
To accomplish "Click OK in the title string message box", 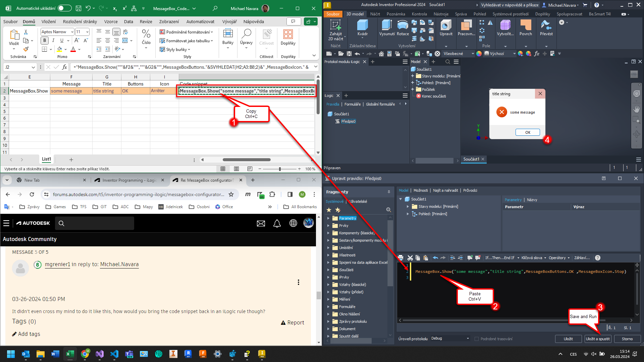I will tap(527, 132).
